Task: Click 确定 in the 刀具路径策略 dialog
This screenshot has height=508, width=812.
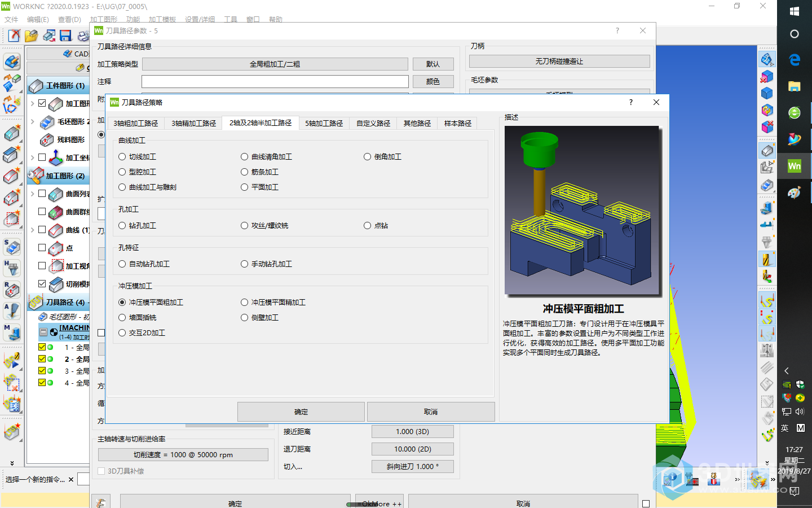Action: 301,412
